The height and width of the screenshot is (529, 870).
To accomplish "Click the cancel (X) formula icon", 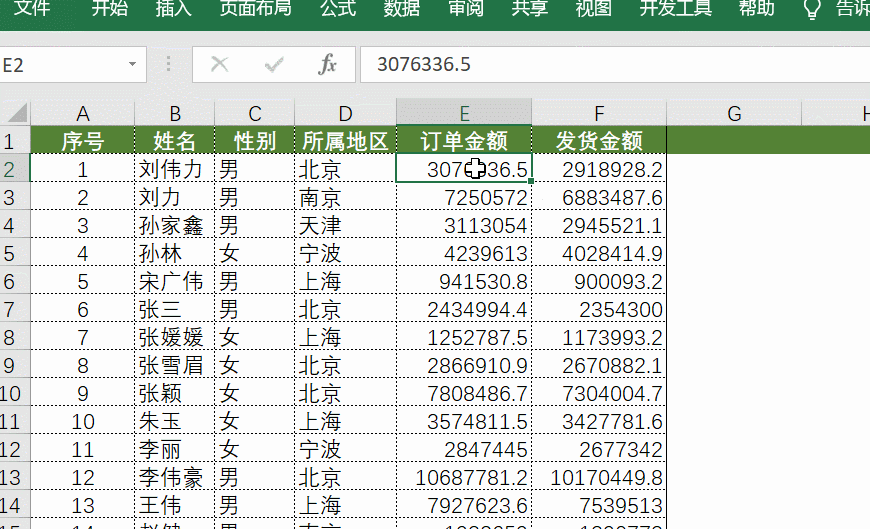I will [220, 64].
